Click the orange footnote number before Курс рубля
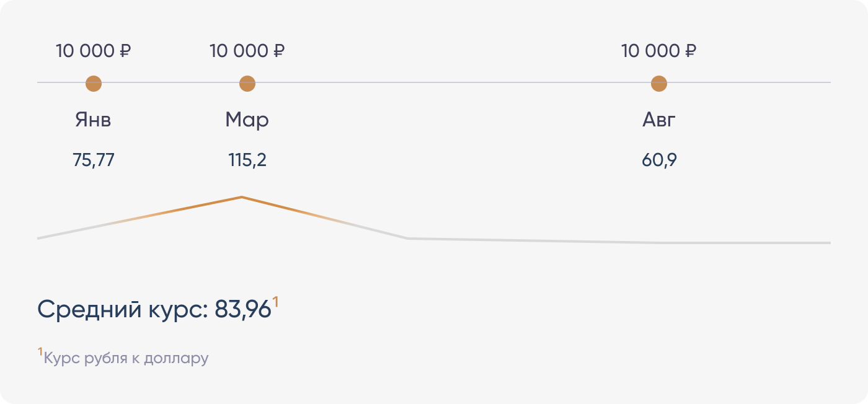868x404 pixels. point(40,353)
